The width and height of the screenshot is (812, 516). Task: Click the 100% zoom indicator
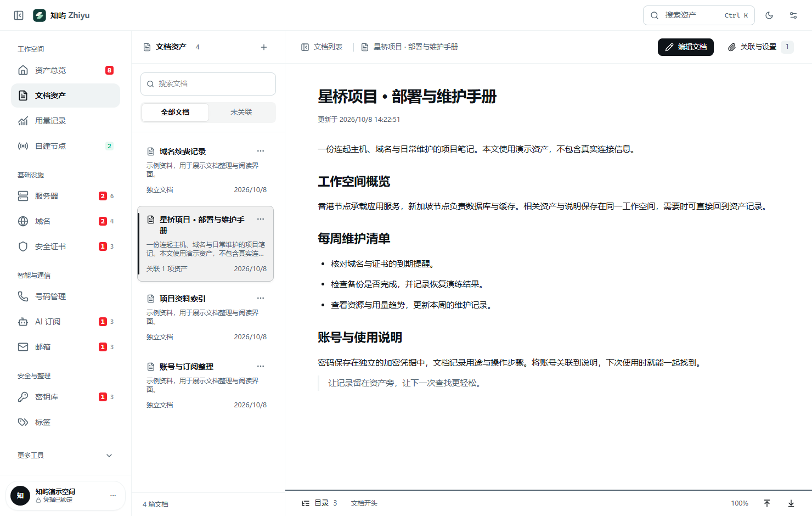pyautogui.click(x=740, y=503)
